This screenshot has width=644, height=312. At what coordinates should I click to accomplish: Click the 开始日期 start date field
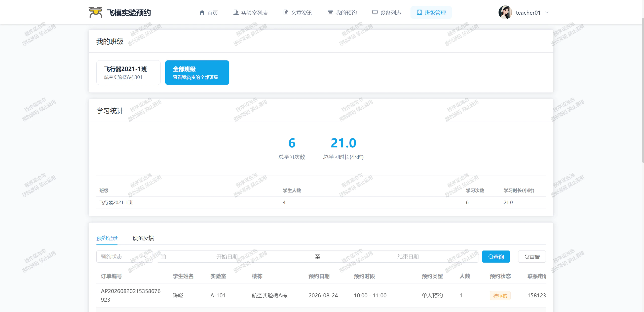(x=227, y=257)
